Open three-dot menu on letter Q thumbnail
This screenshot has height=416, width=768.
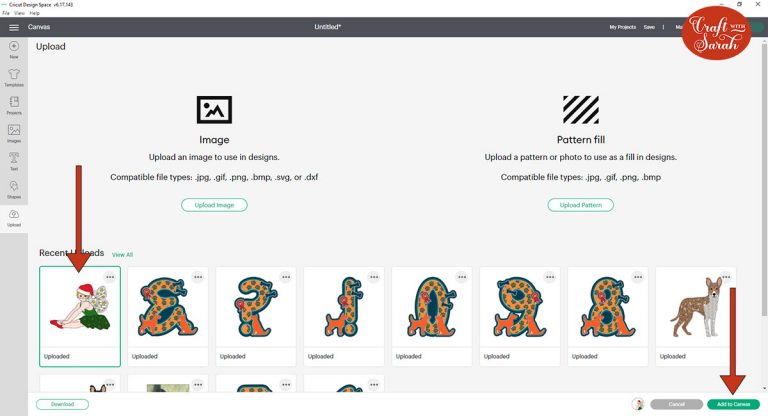pos(462,277)
